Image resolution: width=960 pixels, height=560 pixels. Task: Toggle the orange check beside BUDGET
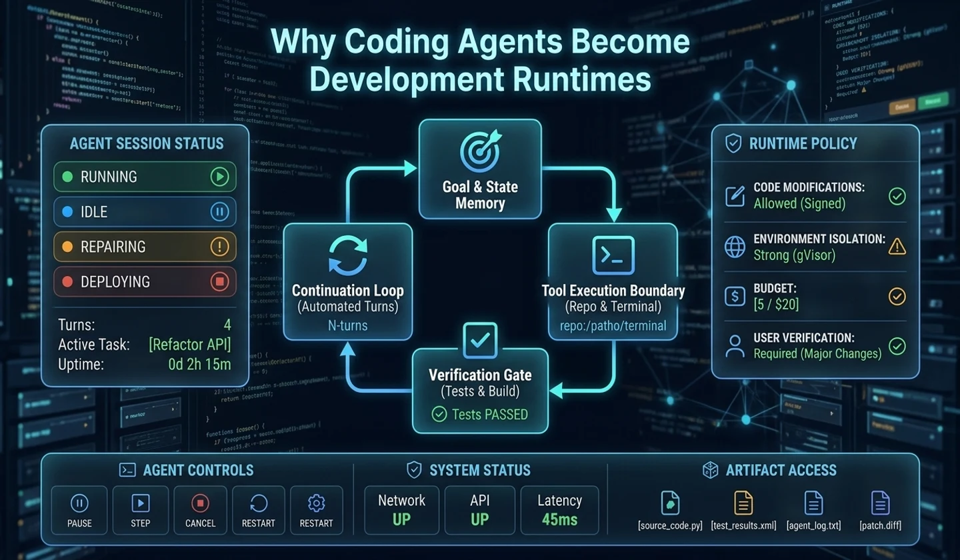coord(897,297)
